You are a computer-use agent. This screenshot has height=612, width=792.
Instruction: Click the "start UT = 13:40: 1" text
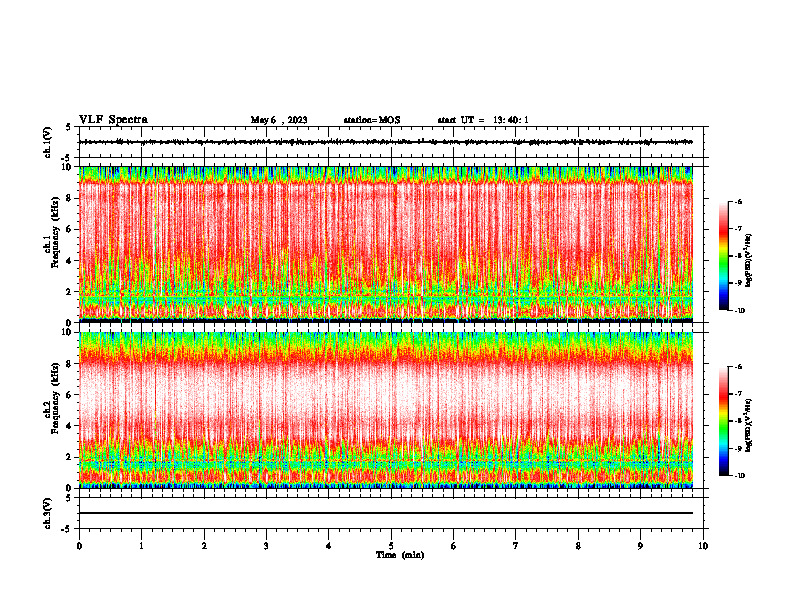(x=483, y=120)
